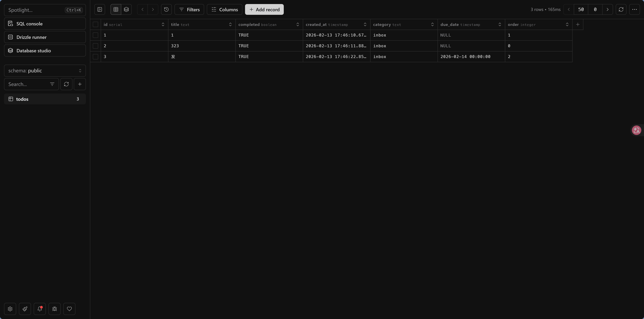This screenshot has height=319, width=644.
Task: Check the row with id 2
Action: [95, 46]
